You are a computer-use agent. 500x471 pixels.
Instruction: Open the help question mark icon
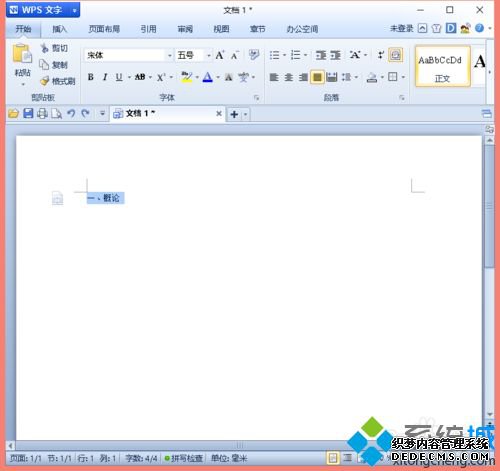coord(479,28)
